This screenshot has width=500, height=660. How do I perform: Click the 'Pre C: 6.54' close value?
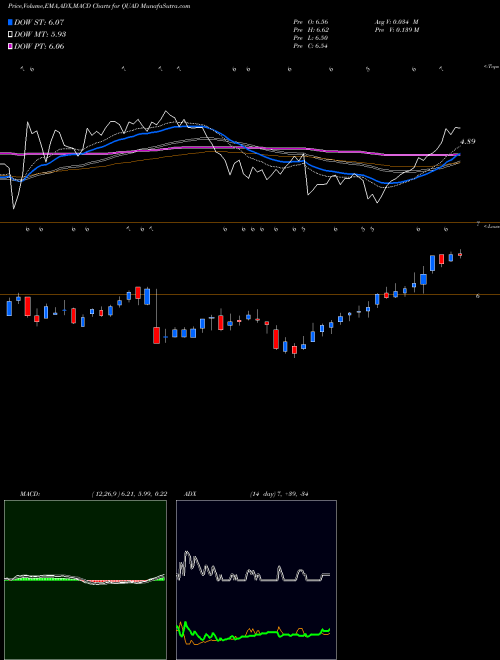point(311,46)
